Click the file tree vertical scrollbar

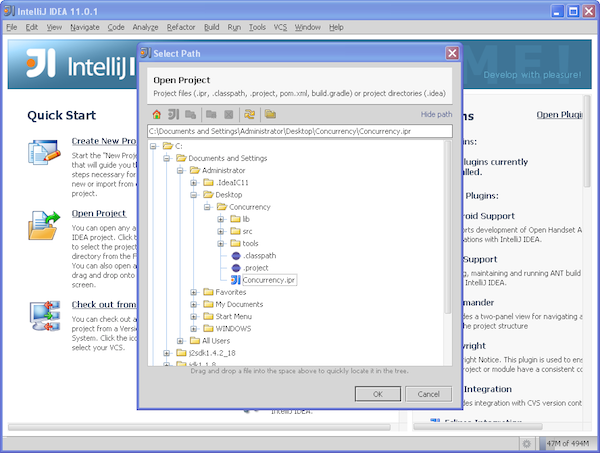[x=447, y=226]
